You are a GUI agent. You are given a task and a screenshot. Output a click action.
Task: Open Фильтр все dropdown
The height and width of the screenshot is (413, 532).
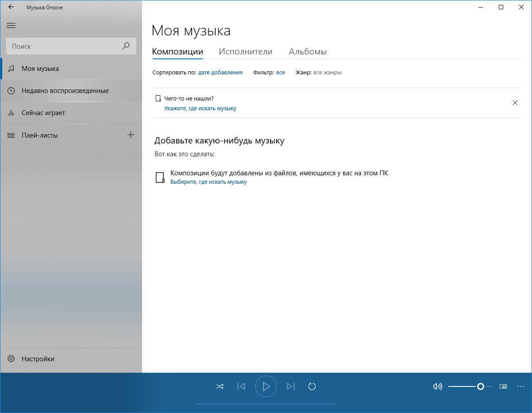click(281, 73)
